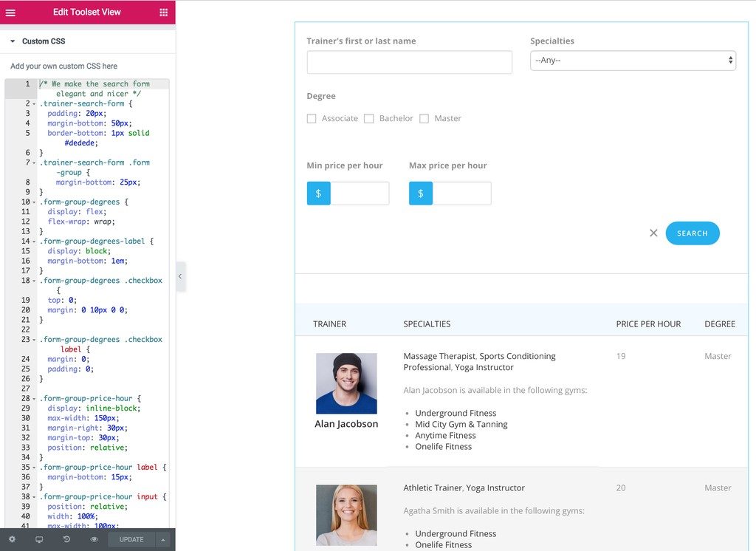The image size is (756, 551).
Task: Sort by the Trainer column header
Action: coord(329,324)
